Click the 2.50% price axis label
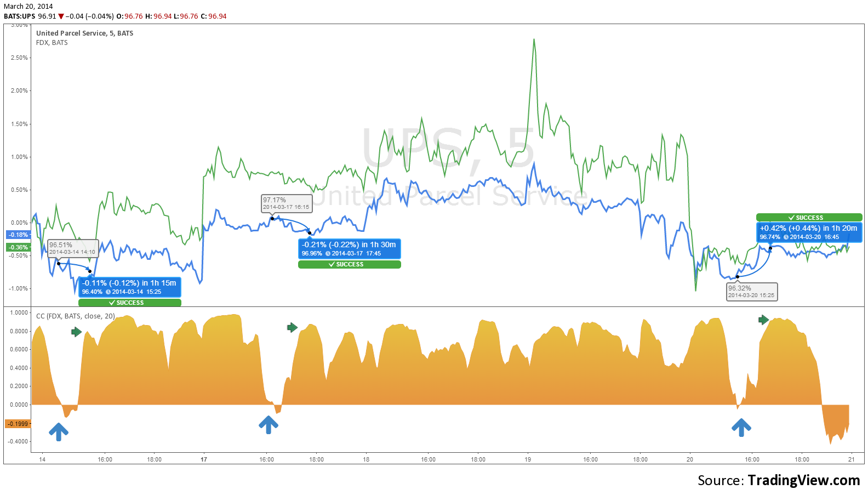The height and width of the screenshot is (495, 868). pos(19,58)
